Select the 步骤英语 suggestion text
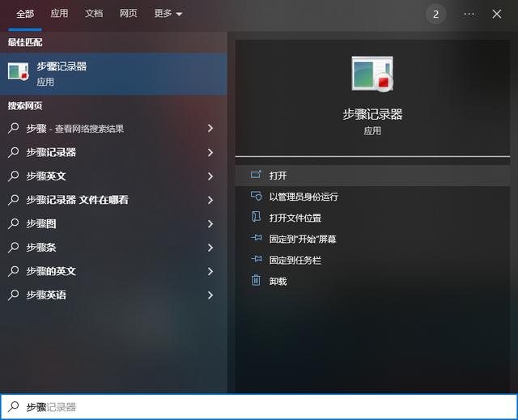The image size is (518, 420). point(46,295)
